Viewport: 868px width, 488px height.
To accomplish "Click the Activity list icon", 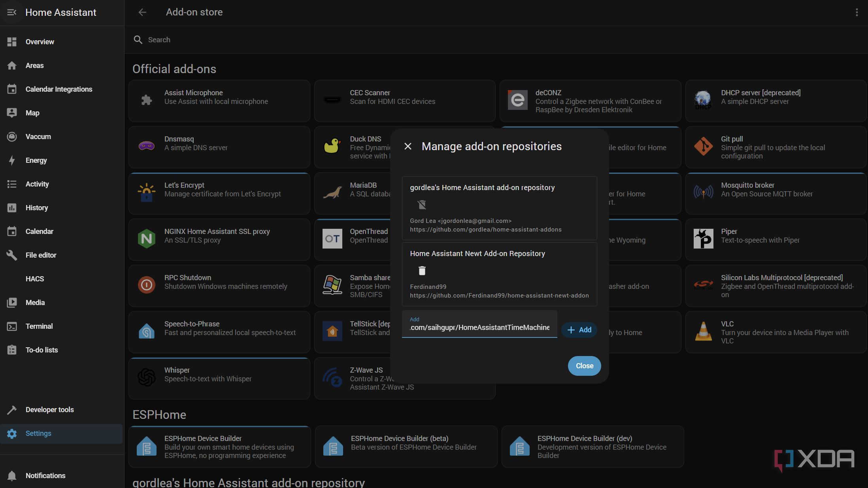I will click(12, 184).
